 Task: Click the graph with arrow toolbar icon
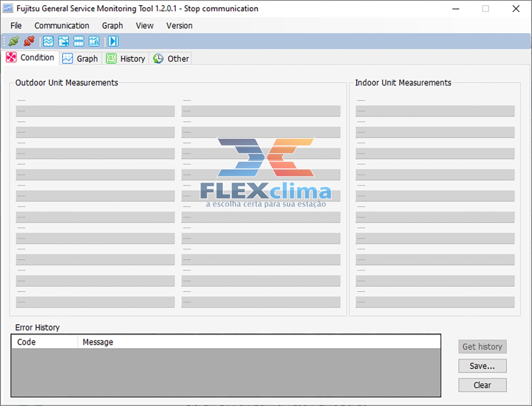coord(64,41)
